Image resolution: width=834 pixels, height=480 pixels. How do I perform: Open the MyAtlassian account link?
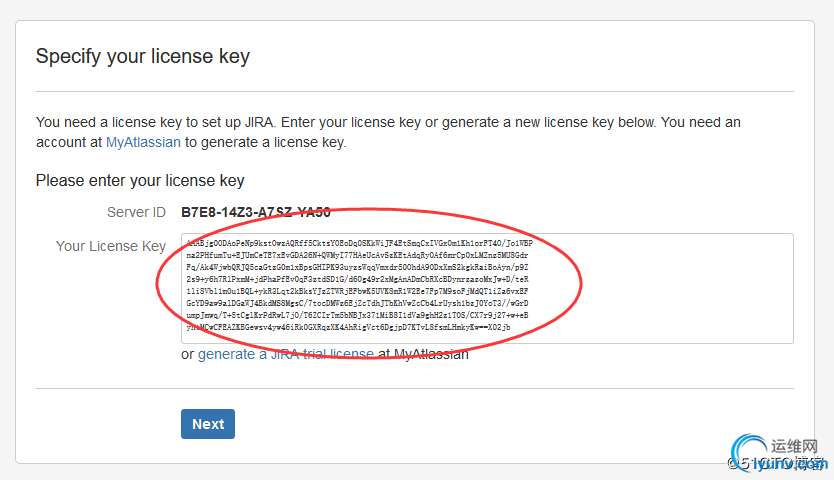point(143,142)
